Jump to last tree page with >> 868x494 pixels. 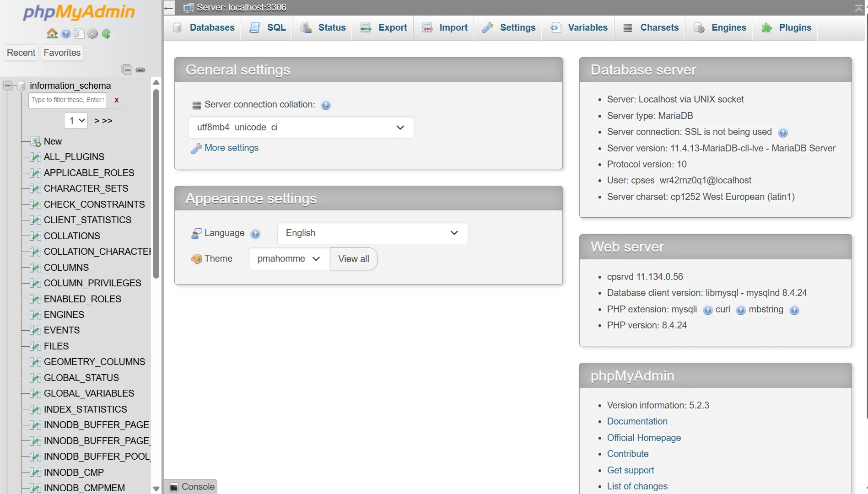(x=107, y=121)
